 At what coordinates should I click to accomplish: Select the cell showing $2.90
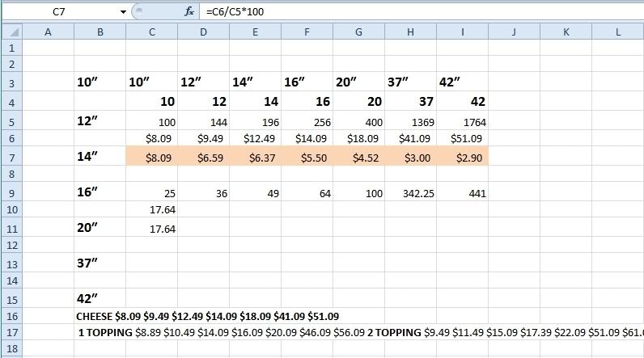(x=462, y=158)
